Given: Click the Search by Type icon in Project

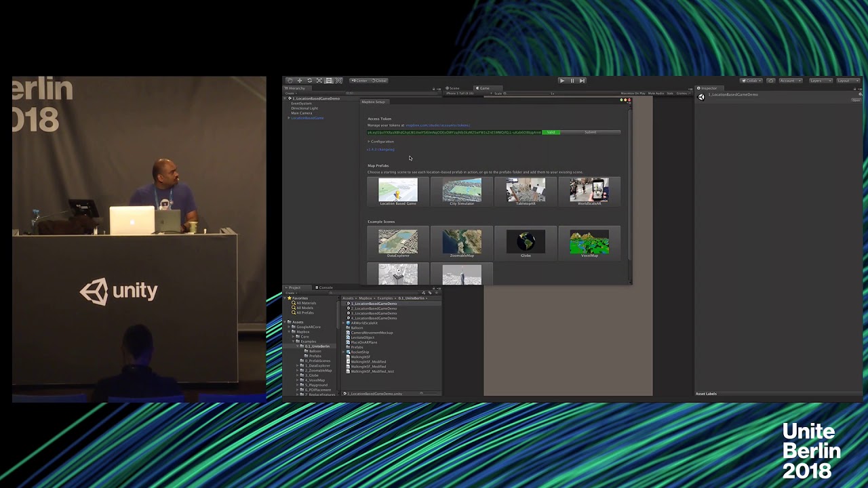Looking at the screenshot, I should [x=424, y=293].
